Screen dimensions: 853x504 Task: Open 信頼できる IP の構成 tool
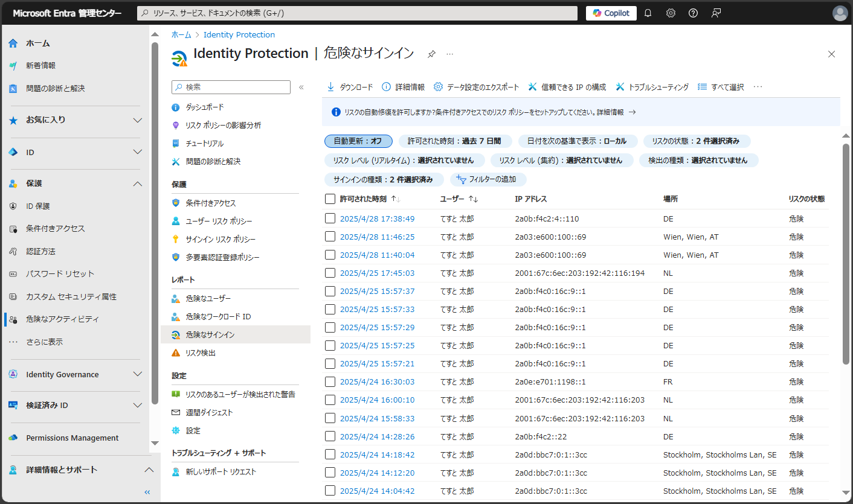pos(567,87)
